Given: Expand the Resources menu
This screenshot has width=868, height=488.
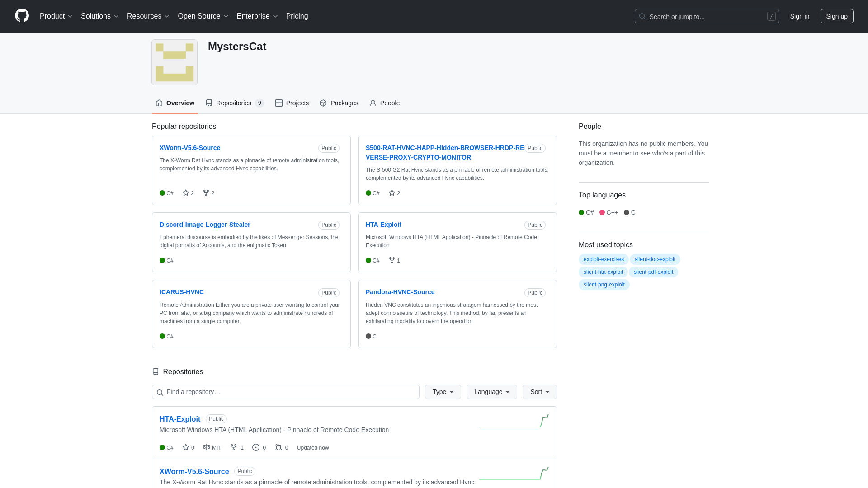Looking at the screenshot, I should tap(148, 16).
